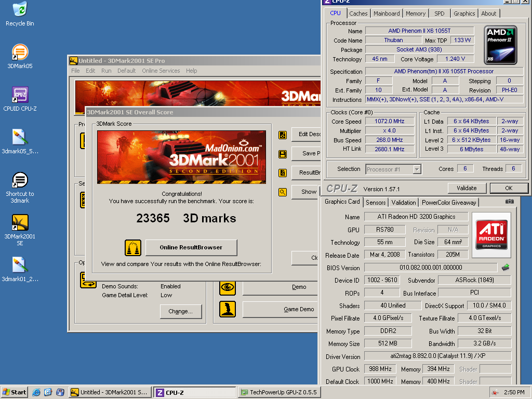Open the PowerColor Giveaway tab in GPU-Z
Image resolution: width=532 pixels, height=399 pixels.
(449, 203)
